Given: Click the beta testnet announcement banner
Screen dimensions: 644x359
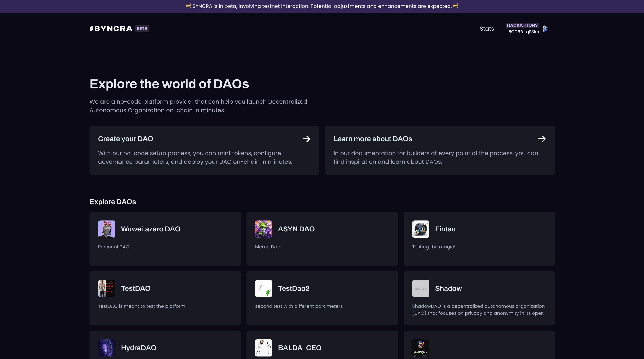Looking at the screenshot, I should click(x=322, y=6).
